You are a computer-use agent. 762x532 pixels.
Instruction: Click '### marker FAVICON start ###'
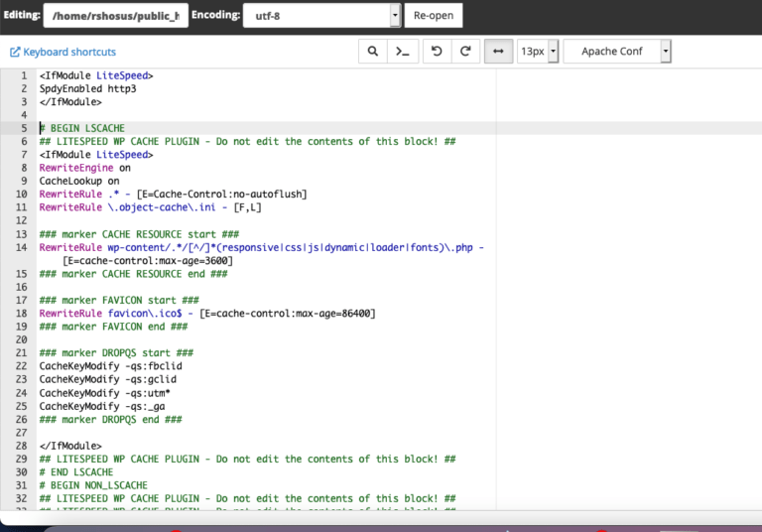[x=119, y=300]
